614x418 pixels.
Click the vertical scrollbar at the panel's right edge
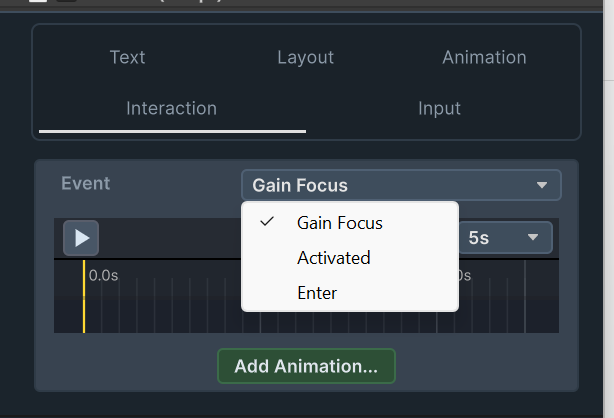click(609, 209)
